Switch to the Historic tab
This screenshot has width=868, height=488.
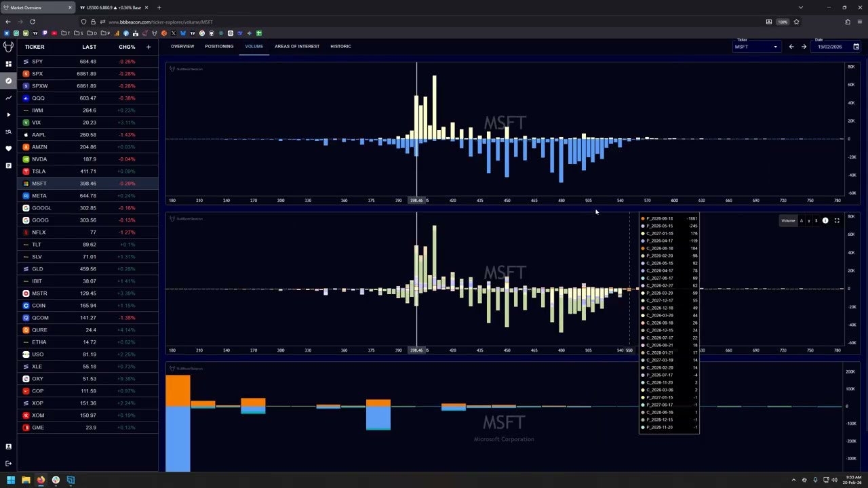click(x=340, y=46)
